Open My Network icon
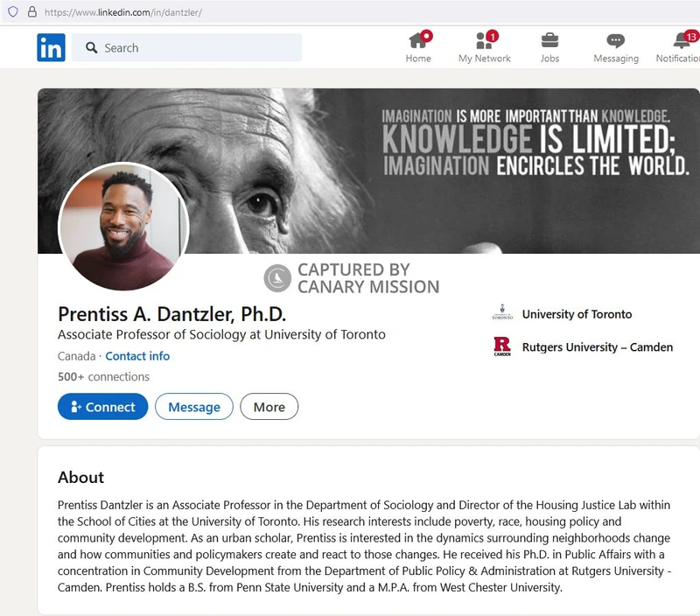Screen dimensions: 700x616 [485, 40]
